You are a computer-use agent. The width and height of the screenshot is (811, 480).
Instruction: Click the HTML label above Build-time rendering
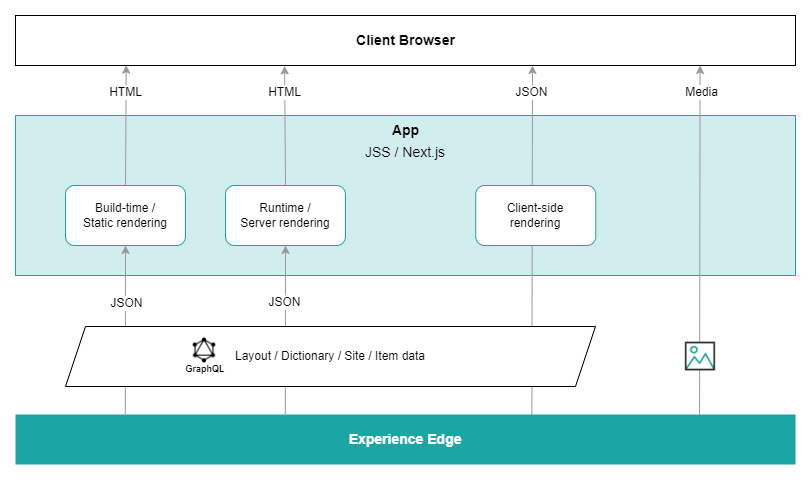[125, 92]
